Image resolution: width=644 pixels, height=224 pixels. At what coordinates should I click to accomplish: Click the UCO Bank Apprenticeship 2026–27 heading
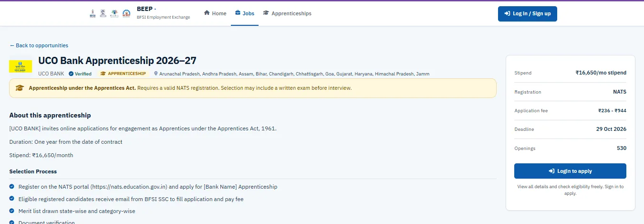[x=117, y=61]
